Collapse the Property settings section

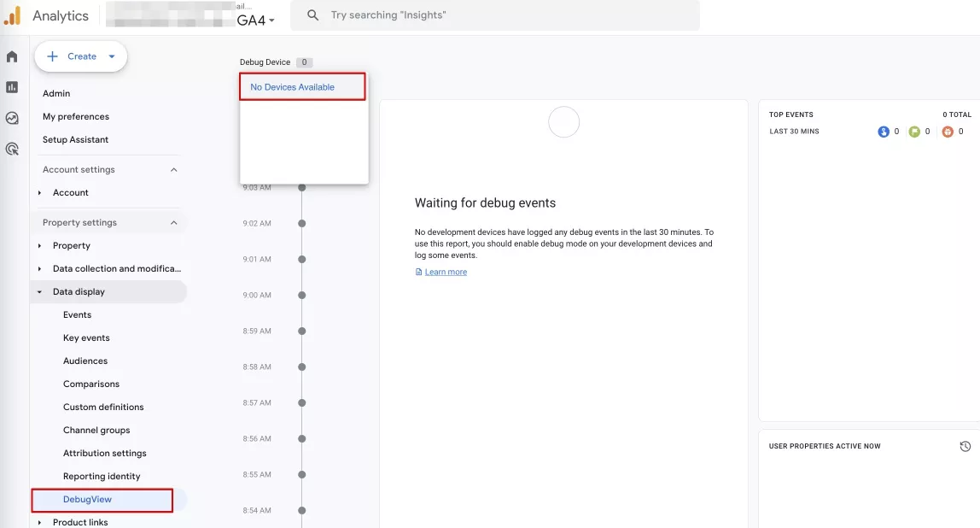(174, 223)
